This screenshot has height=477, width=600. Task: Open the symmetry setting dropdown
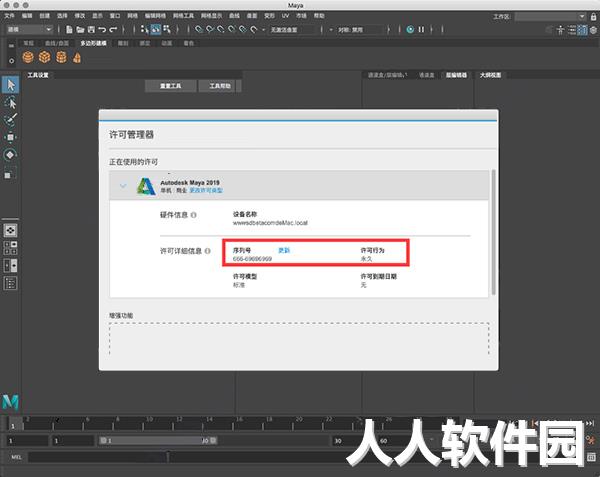coord(359,29)
